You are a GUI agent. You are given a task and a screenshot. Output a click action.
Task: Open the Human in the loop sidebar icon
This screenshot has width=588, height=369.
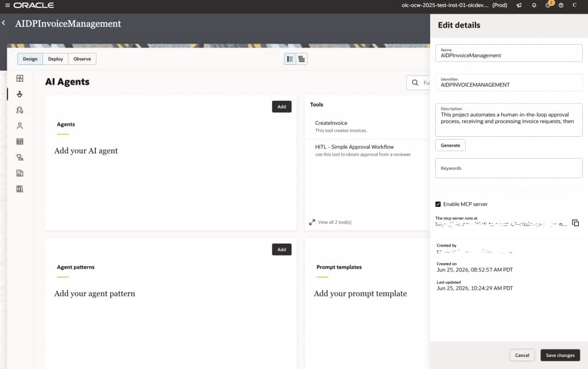pyautogui.click(x=20, y=110)
